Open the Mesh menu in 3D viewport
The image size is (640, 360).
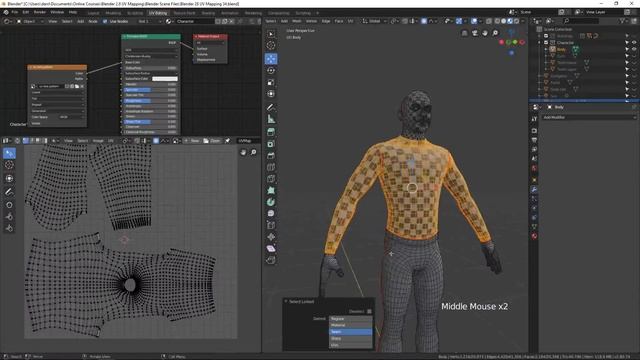click(x=297, y=21)
